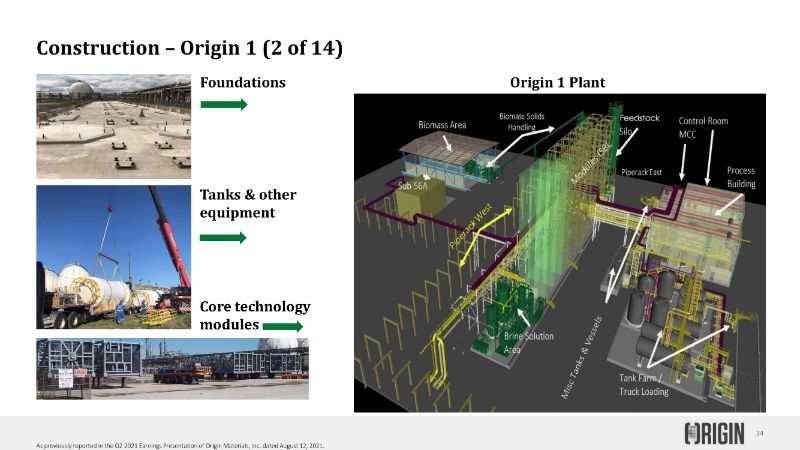Click the Biomass Area label
Screen dimensions: 800x450
(x=442, y=125)
